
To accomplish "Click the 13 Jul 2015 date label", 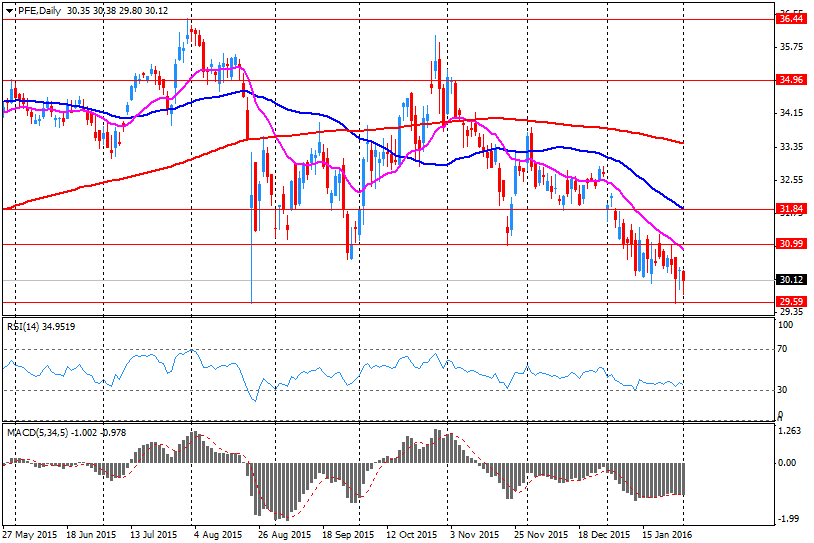I will click(x=154, y=534).
